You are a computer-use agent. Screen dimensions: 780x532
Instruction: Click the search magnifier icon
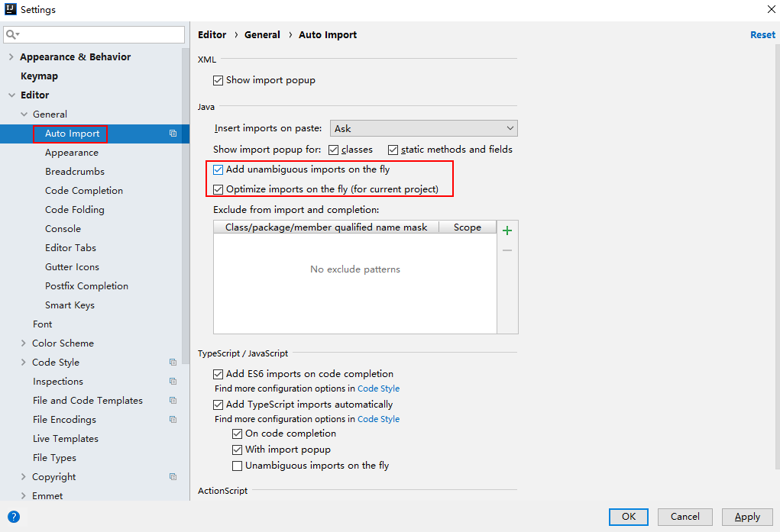(x=12, y=35)
